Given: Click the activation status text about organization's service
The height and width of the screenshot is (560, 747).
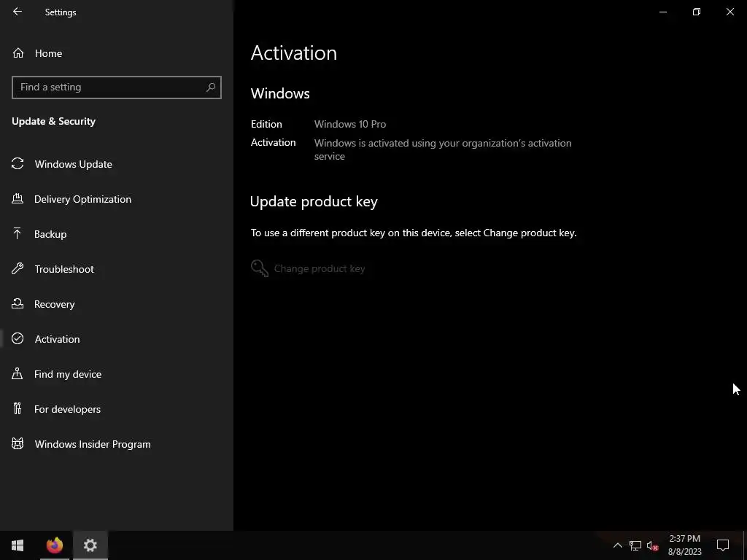Looking at the screenshot, I should [443, 149].
